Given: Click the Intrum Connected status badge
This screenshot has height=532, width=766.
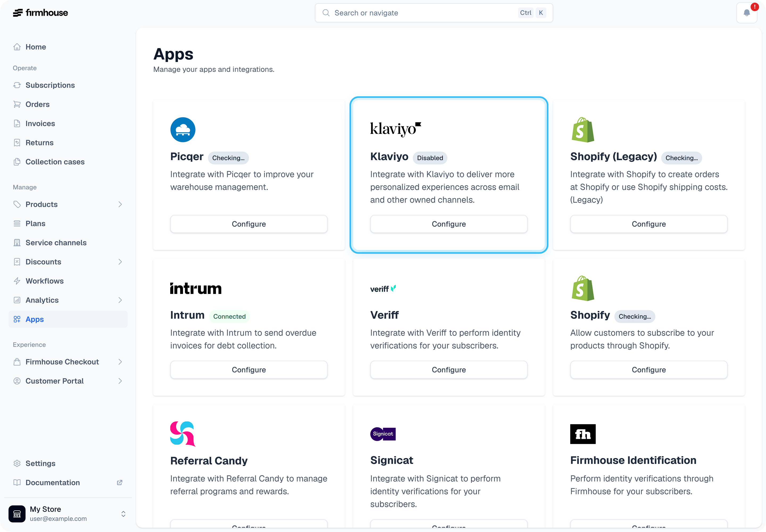Looking at the screenshot, I should click(x=229, y=317).
